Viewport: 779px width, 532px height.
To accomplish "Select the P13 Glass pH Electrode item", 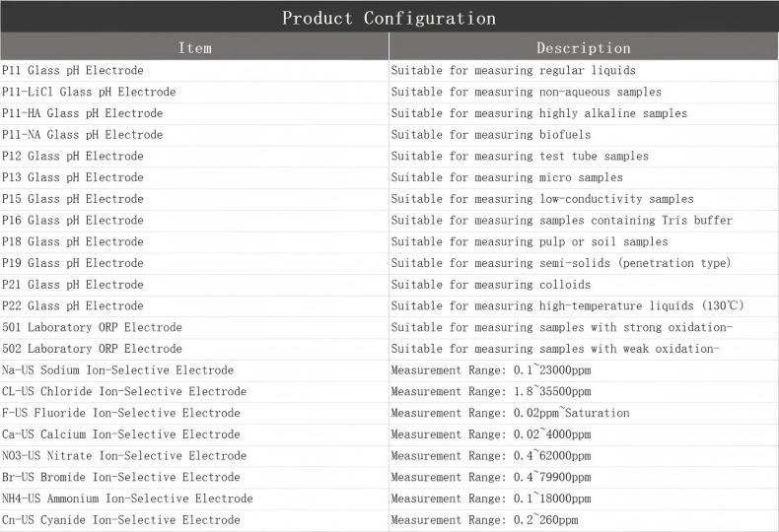I will click(73, 177).
